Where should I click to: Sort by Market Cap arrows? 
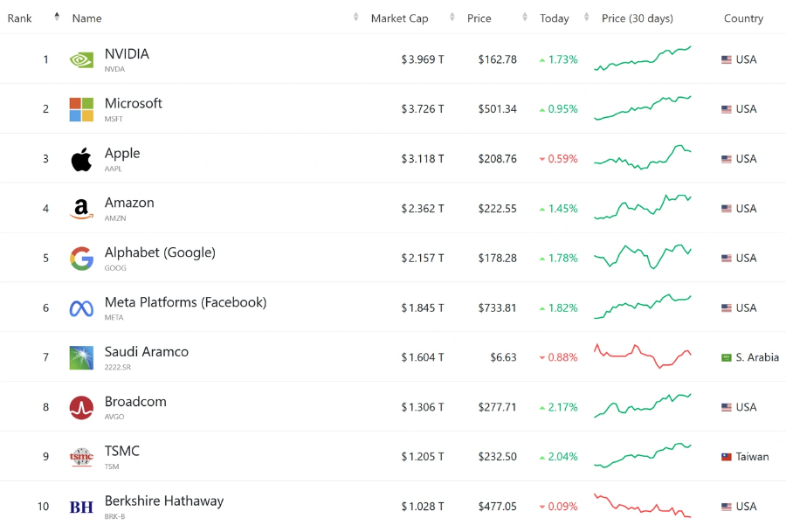click(x=452, y=17)
